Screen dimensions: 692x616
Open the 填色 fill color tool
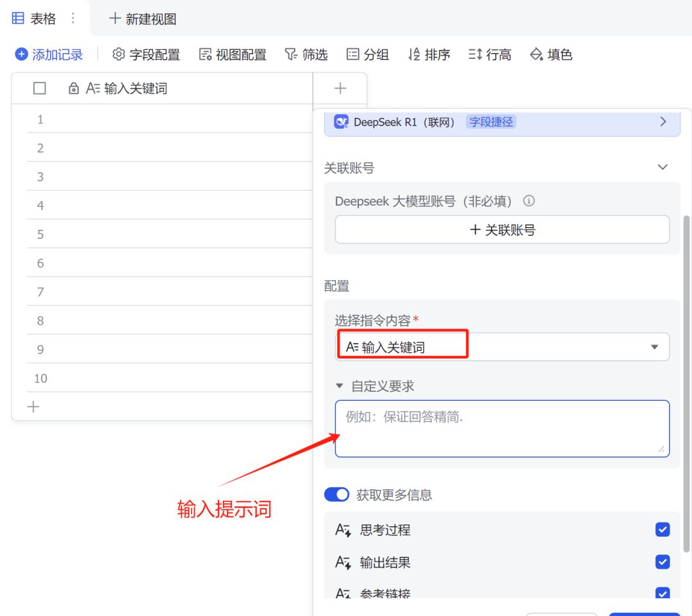point(551,55)
